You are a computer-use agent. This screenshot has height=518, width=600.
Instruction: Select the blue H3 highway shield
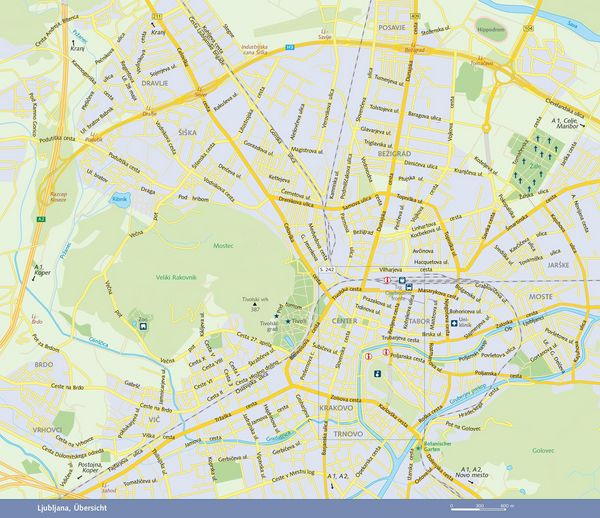(x=290, y=47)
